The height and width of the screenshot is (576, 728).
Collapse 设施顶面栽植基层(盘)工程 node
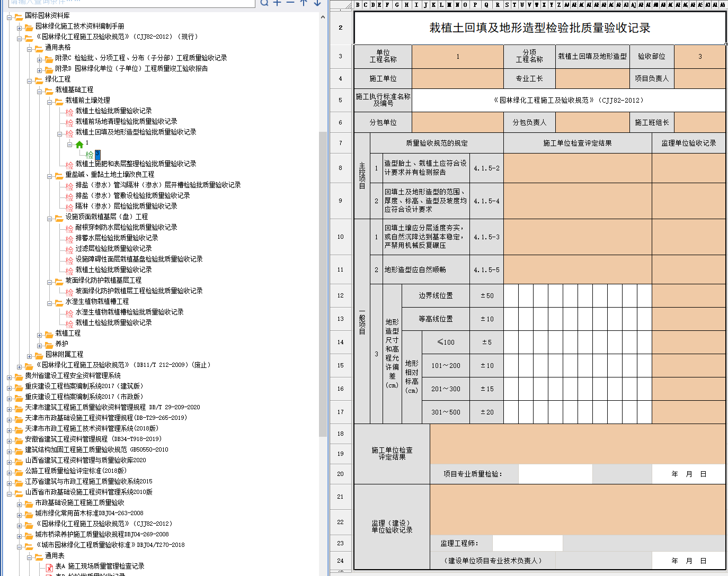pos(50,218)
